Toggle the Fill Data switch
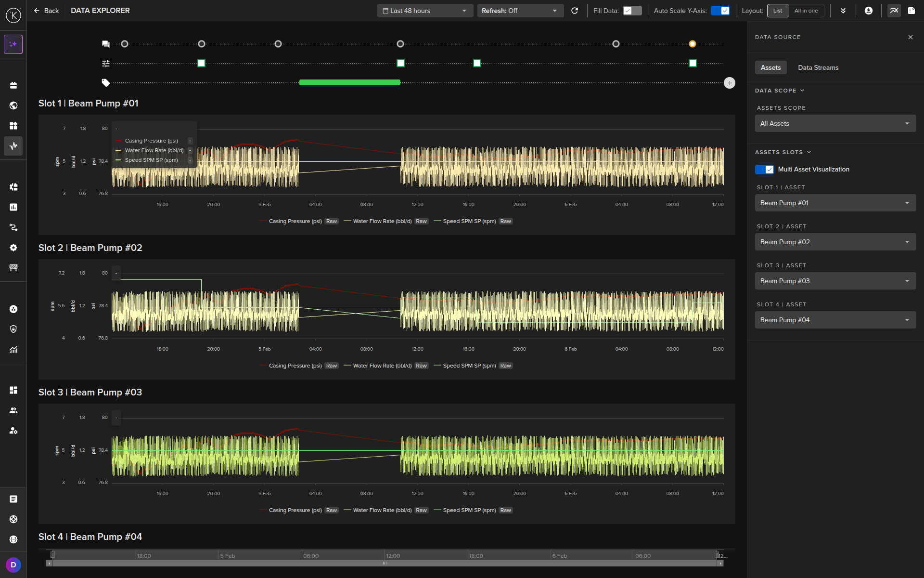 click(632, 11)
